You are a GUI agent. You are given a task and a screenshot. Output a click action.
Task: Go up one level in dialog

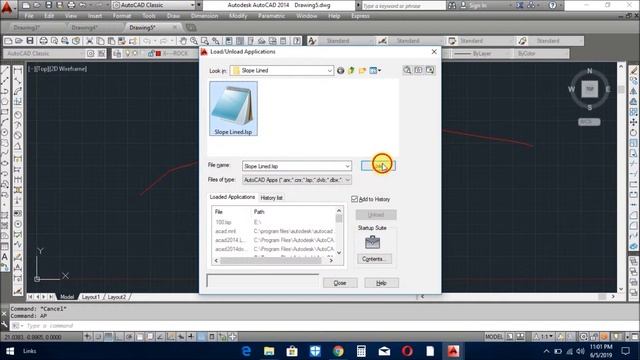pyautogui.click(x=351, y=71)
